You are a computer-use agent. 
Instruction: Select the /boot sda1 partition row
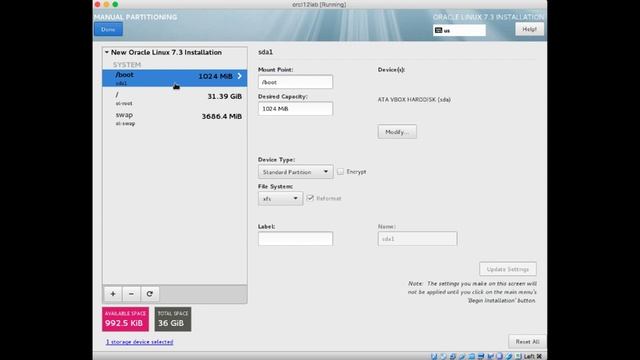175,78
